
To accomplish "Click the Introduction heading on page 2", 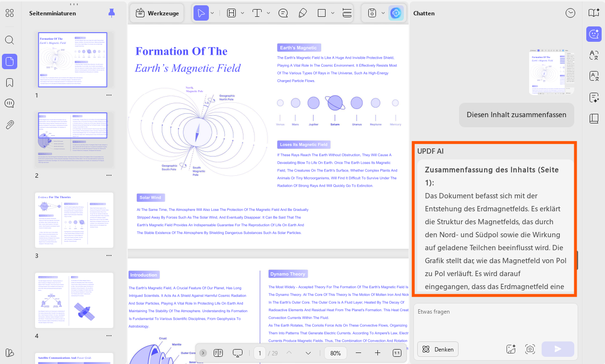I will click(x=144, y=275).
